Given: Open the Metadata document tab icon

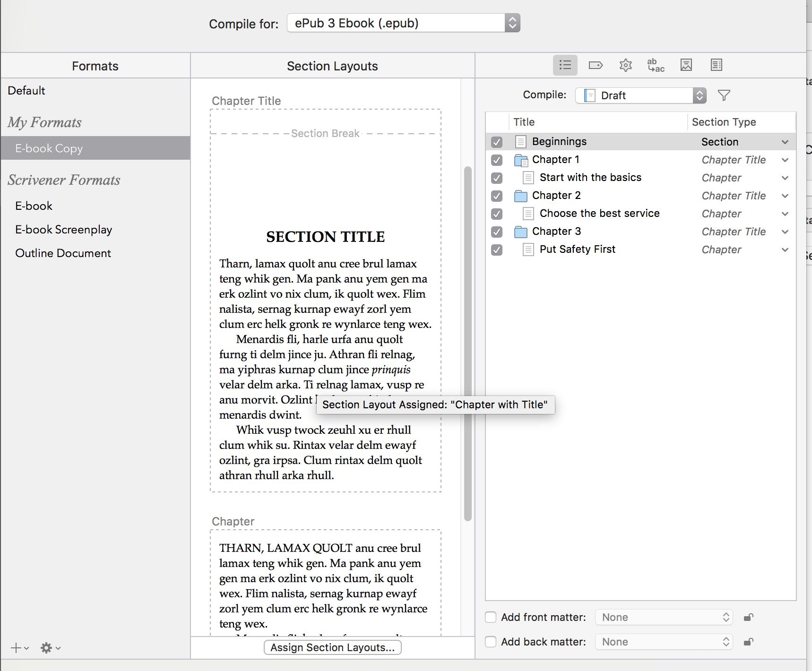Looking at the screenshot, I should click(x=717, y=65).
